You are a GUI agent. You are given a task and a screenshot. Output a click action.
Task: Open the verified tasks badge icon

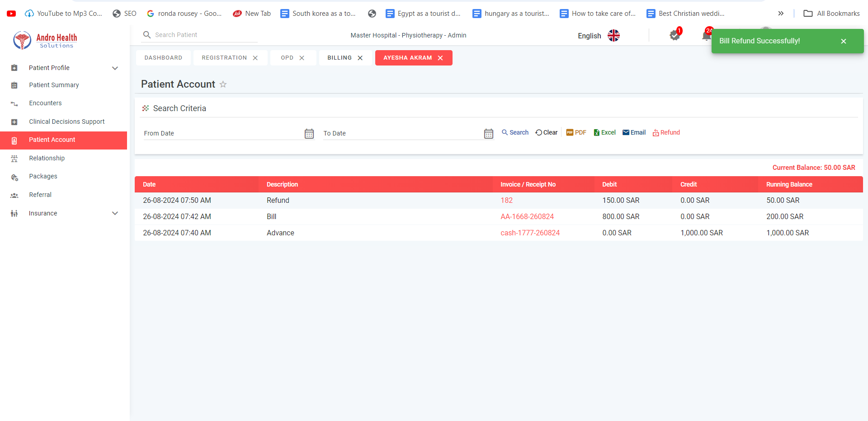click(x=675, y=35)
